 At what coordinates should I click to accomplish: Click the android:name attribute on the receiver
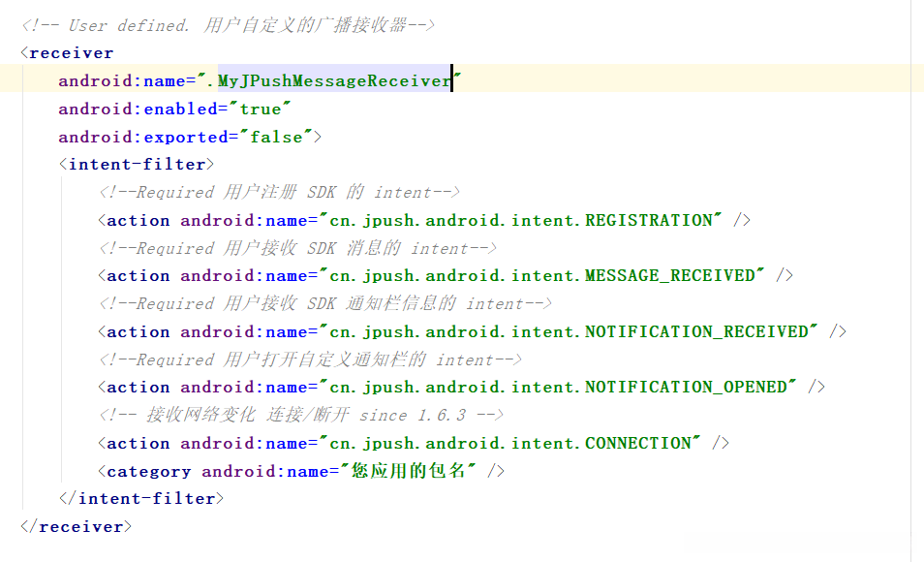122,80
